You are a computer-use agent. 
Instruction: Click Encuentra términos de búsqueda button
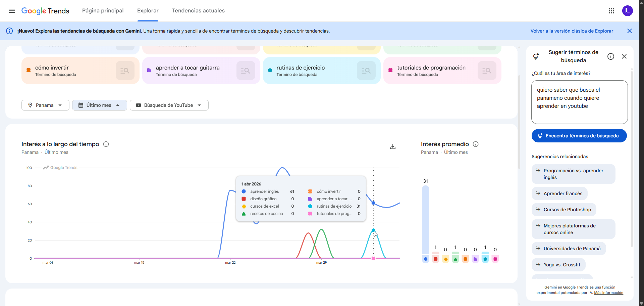point(579,136)
